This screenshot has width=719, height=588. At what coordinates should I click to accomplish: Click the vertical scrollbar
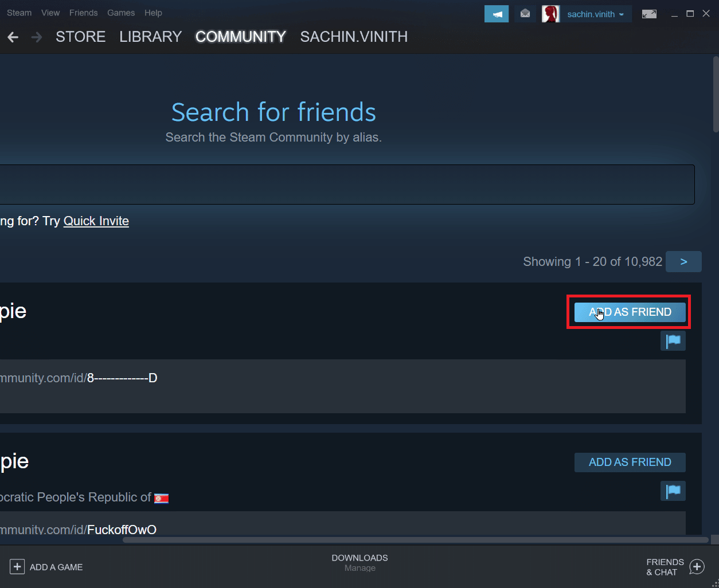pyautogui.click(x=716, y=95)
